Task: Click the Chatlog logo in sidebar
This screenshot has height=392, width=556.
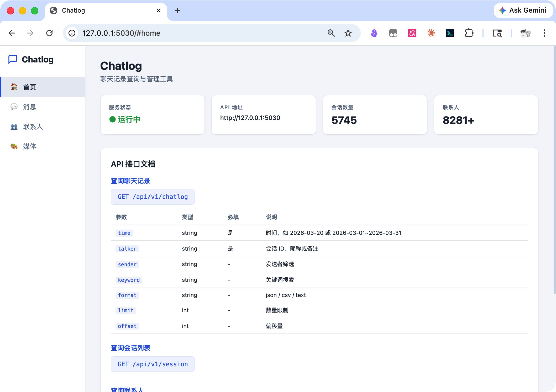Action: [31, 60]
